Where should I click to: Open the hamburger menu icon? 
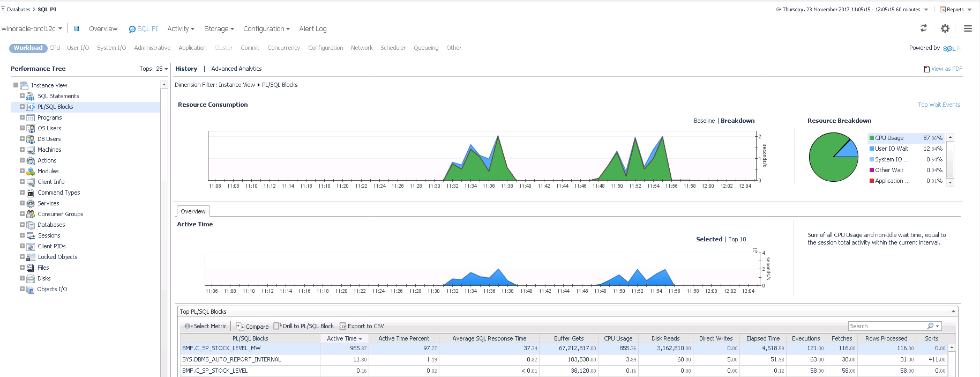pyautogui.click(x=968, y=28)
